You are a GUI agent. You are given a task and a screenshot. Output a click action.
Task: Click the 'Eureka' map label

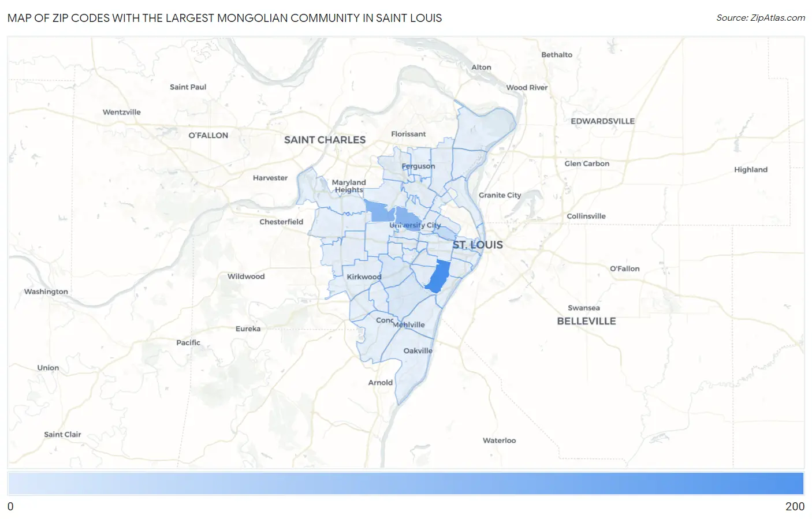[248, 328]
